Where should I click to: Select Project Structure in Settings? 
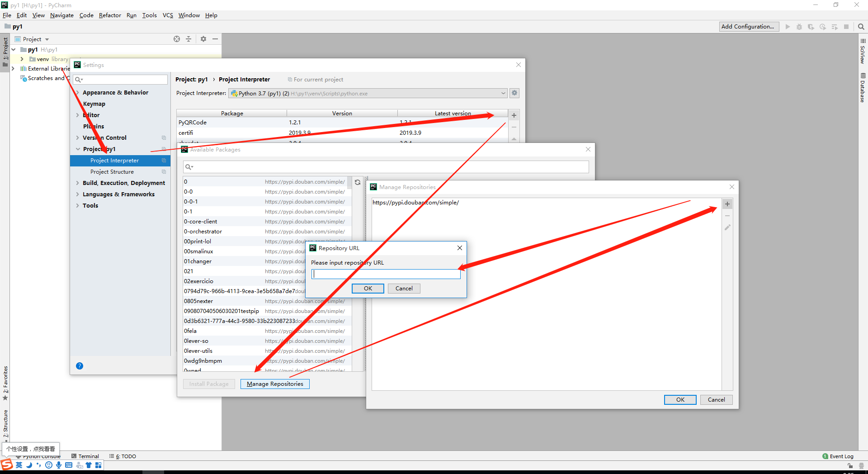point(112,172)
